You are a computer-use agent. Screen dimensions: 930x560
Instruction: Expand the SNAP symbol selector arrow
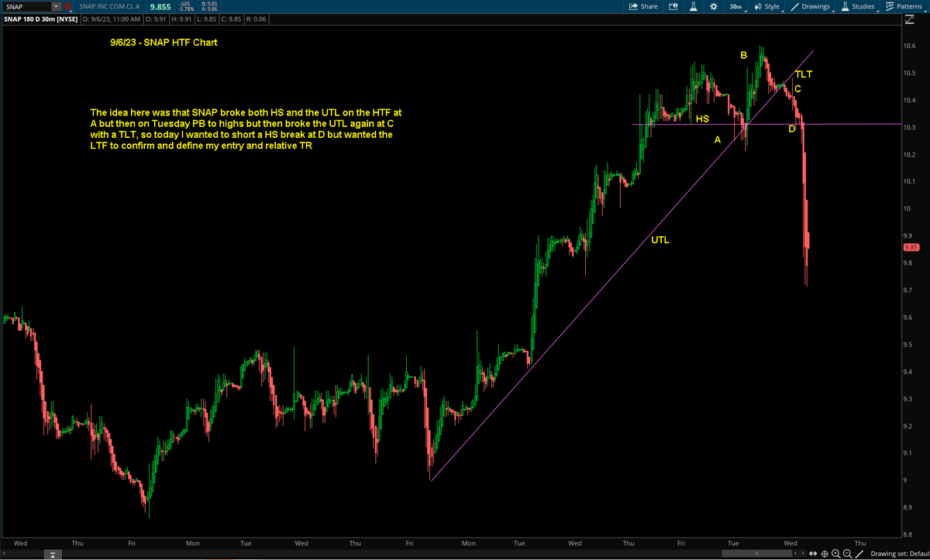(55, 6)
